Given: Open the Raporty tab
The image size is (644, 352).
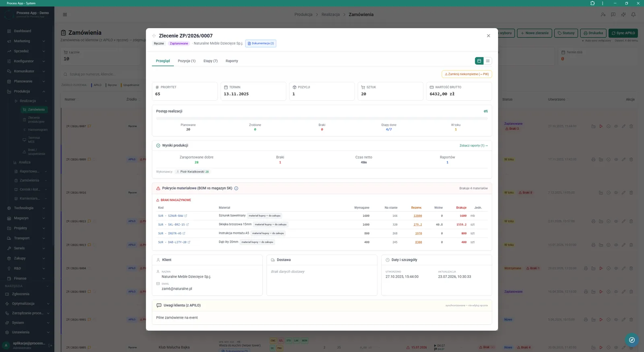Looking at the screenshot, I should tap(232, 61).
